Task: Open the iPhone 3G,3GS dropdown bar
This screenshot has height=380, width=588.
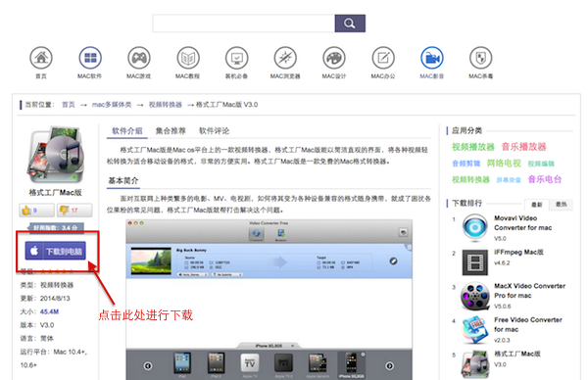Action: [269, 346]
